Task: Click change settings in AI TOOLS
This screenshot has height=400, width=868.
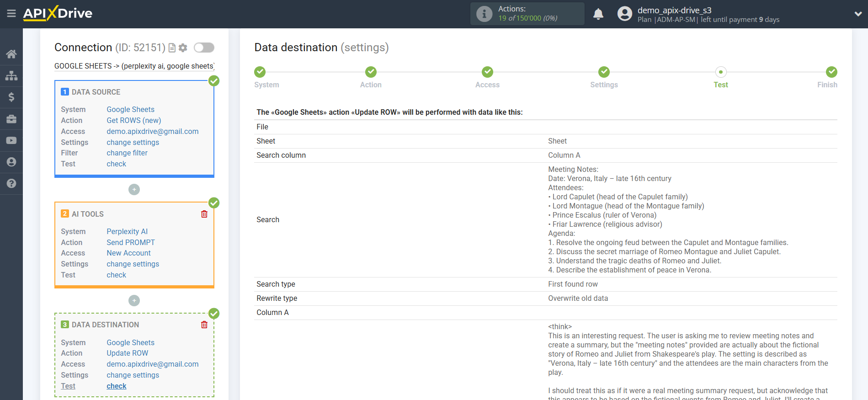Action: click(x=133, y=264)
